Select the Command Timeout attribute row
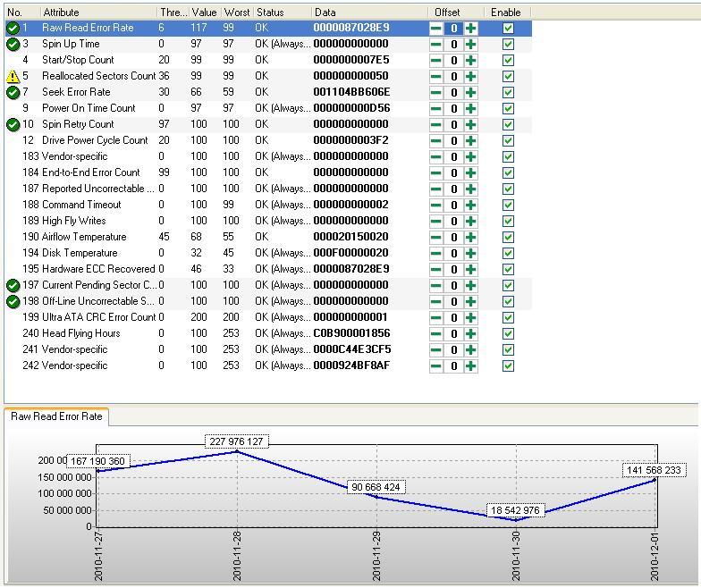Screen dimensions: 701x588 pos(268,206)
